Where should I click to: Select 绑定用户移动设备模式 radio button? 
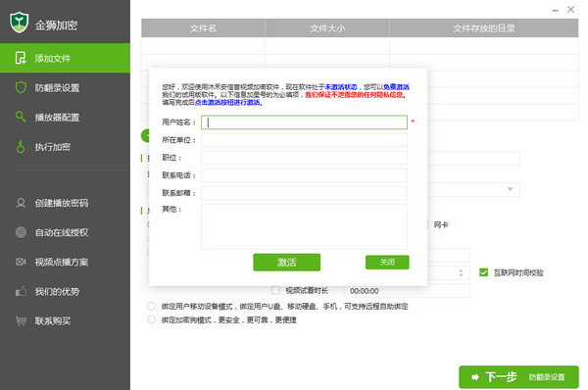pyautogui.click(x=151, y=306)
